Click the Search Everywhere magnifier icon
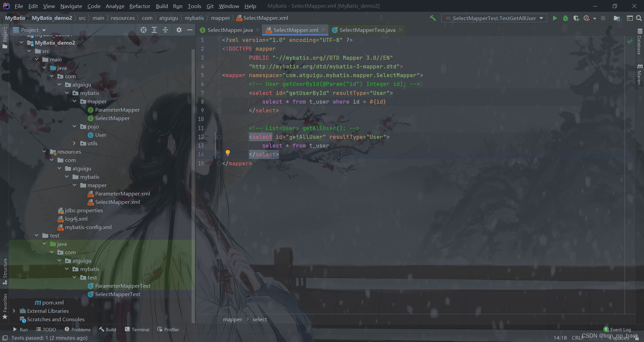This screenshot has width=644, height=342. click(x=639, y=18)
